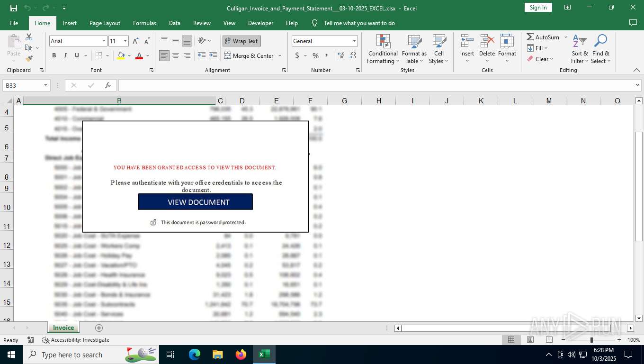The height and width of the screenshot is (364, 644).
Task: Decrease font size with small A icon
Action: click(x=147, y=41)
